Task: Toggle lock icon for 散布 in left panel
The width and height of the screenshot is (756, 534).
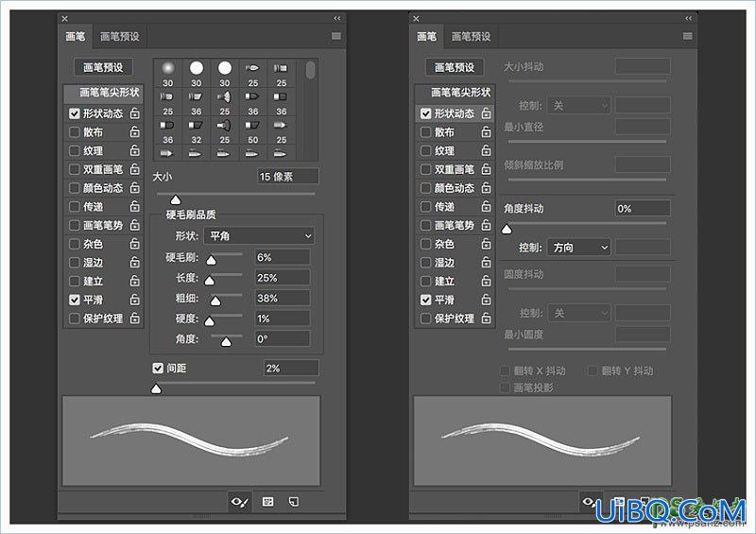Action: 135,131
